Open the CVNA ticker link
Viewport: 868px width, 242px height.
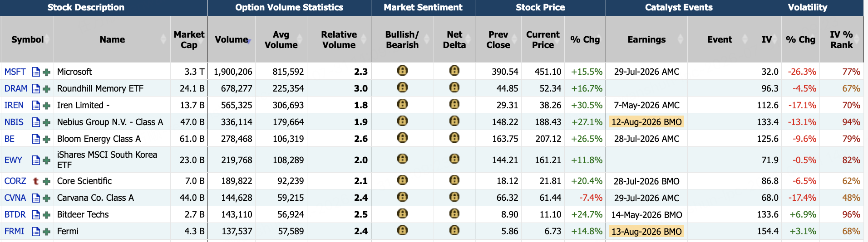point(15,198)
